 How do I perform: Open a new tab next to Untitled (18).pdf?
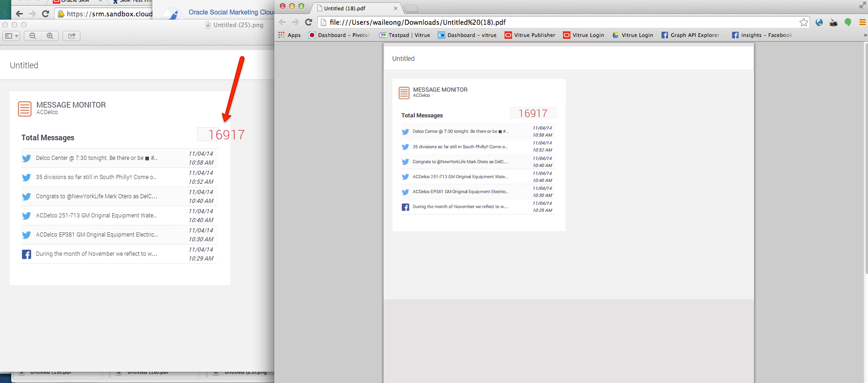pyautogui.click(x=411, y=8)
